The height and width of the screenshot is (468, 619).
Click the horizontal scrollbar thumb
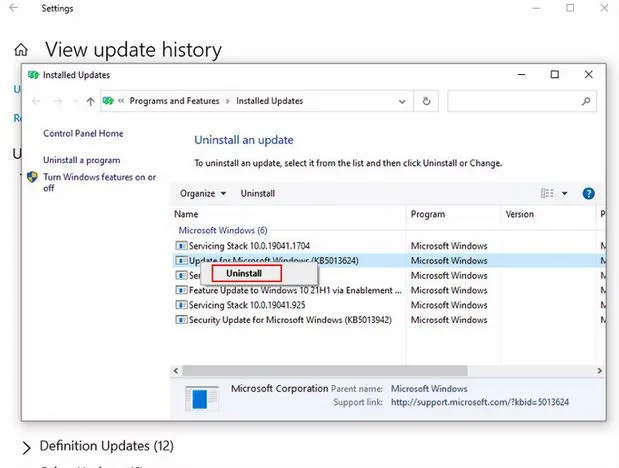point(325,371)
